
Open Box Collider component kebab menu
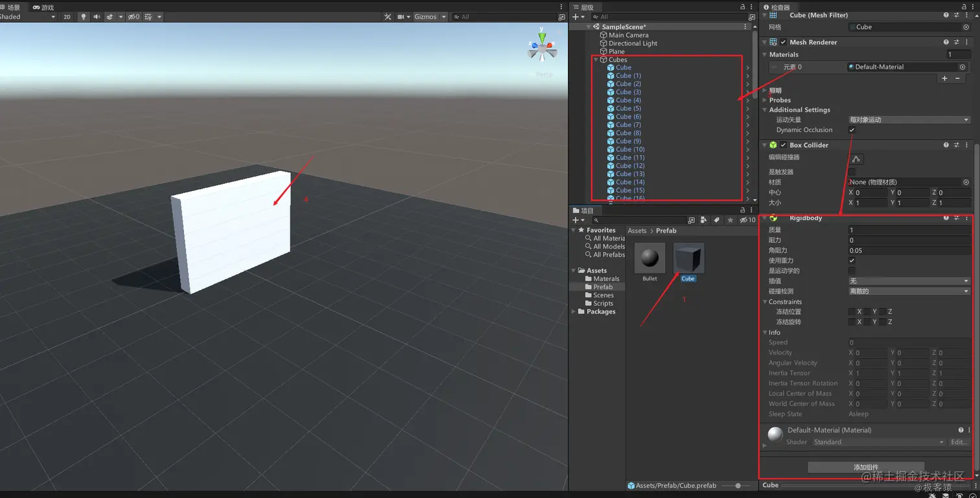click(966, 145)
